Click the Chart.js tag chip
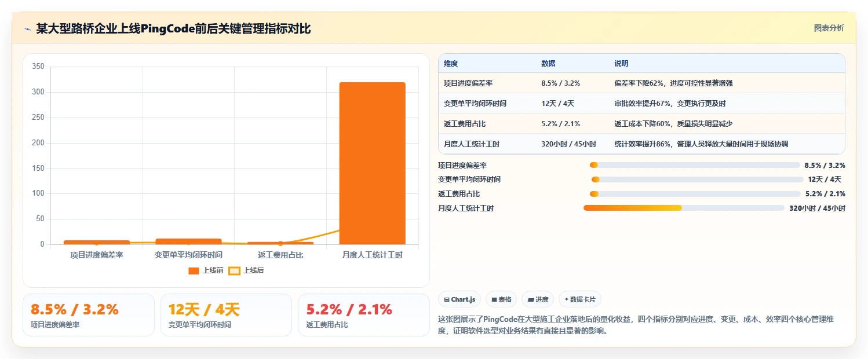868x359 pixels. (x=459, y=299)
